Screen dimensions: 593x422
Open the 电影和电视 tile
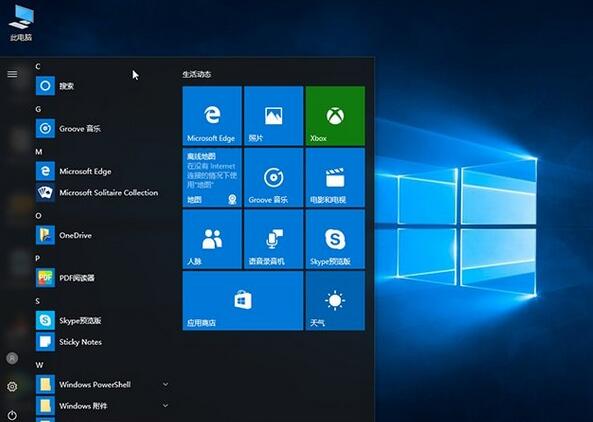point(335,177)
